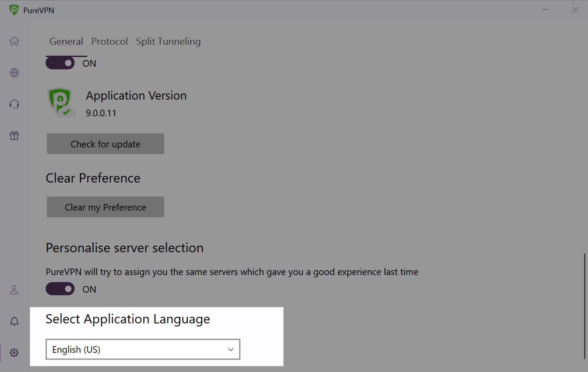Open the gift box Refer icon
Image resolution: width=588 pixels, height=372 pixels.
14,136
